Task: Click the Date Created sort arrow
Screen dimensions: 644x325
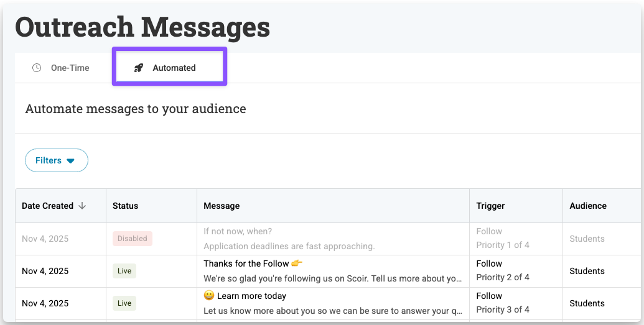Action: point(82,206)
